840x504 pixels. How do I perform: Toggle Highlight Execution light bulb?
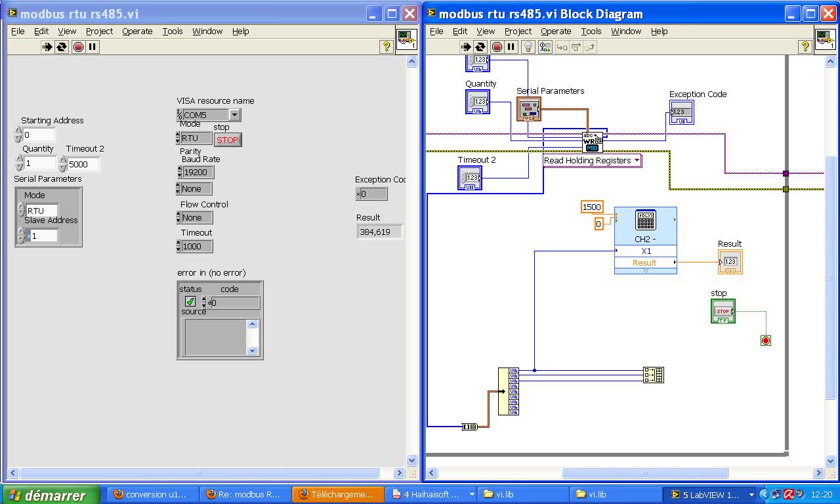528,47
